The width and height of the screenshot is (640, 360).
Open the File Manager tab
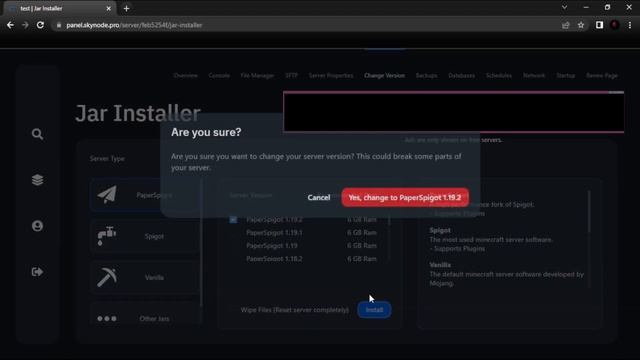pyautogui.click(x=257, y=76)
